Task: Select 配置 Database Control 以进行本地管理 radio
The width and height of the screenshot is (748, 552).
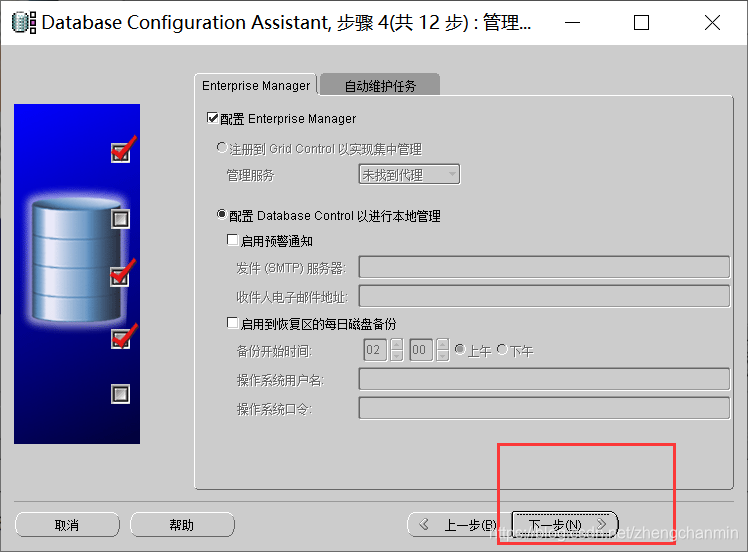Action: pyautogui.click(x=221, y=215)
